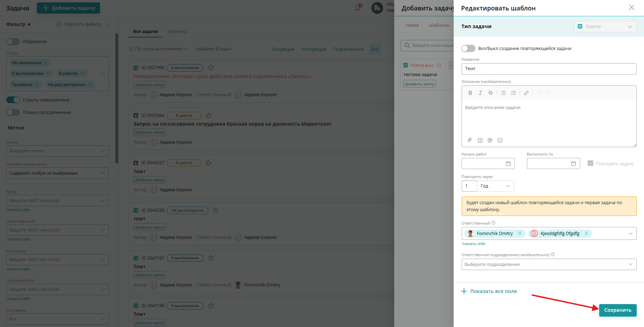Open the Шаблоны tab
This screenshot has width=644, height=327.
point(439,25)
